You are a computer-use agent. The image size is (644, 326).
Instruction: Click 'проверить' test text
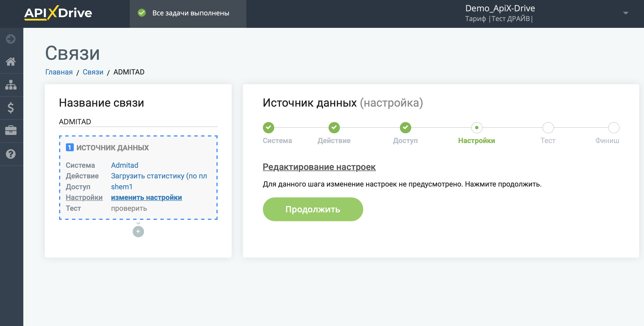coord(129,208)
